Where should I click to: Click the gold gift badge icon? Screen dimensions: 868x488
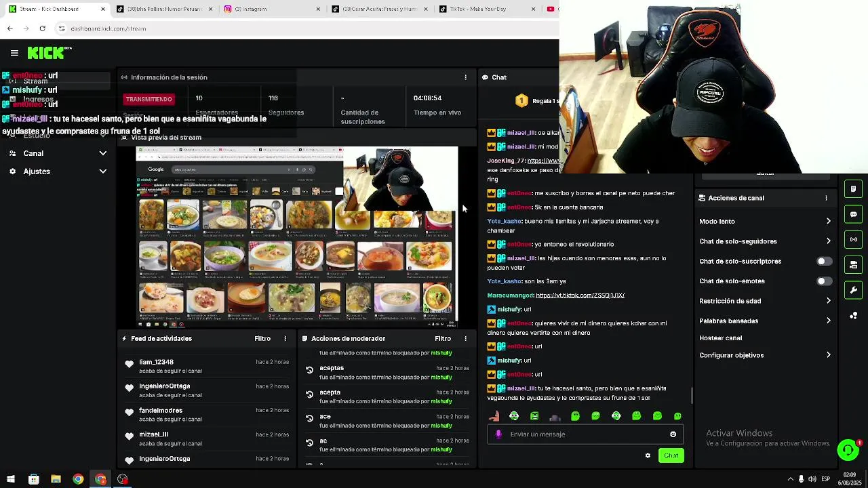[x=521, y=101]
